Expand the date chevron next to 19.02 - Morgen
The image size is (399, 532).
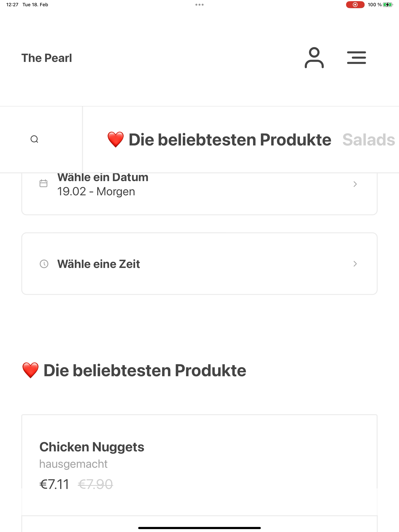355,184
